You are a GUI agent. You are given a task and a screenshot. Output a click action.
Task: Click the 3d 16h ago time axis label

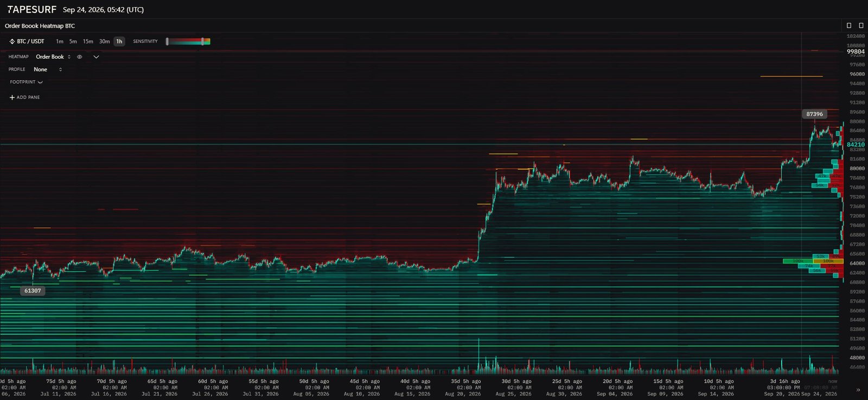(x=785, y=382)
